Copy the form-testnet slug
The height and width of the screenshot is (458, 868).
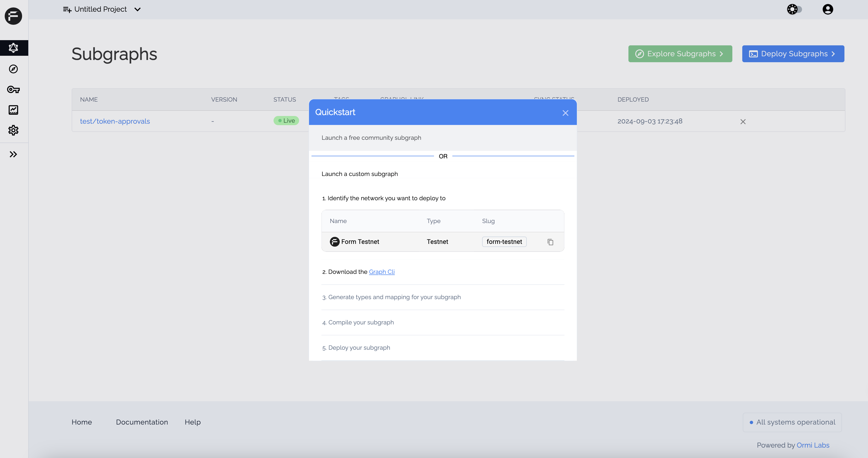[550, 242]
